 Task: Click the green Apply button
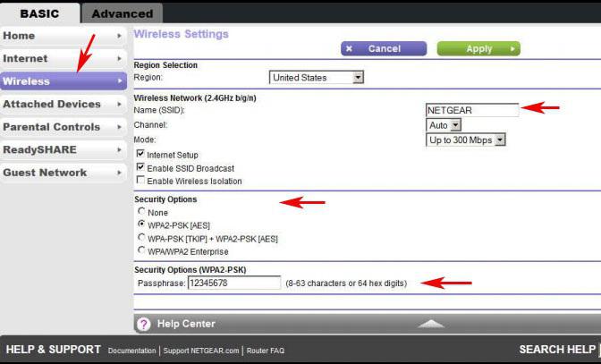(478, 48)
